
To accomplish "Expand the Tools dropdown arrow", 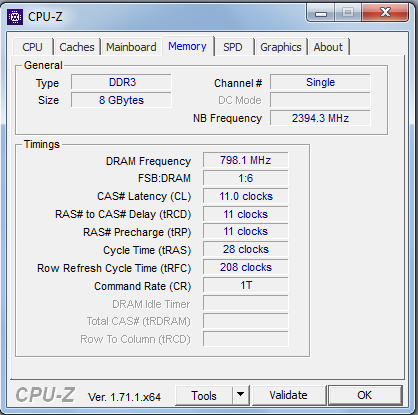I will [x=240, y=396].
